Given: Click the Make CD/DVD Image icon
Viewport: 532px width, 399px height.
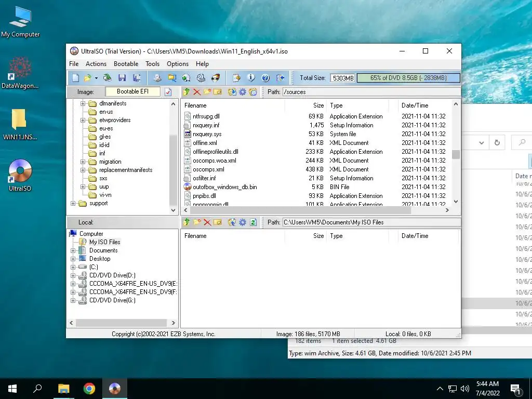Looking at the screenshot, I should pyautogui.click(x=157, y=78).
